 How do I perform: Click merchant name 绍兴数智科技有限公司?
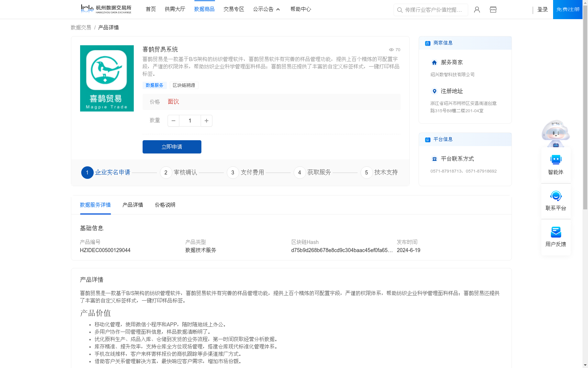(x=452, y=75)
